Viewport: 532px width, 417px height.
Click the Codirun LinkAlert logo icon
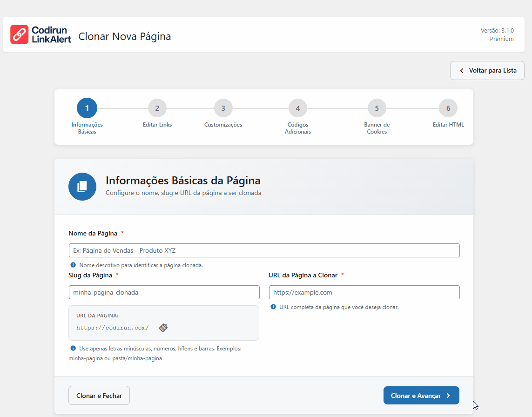point(20,34)
